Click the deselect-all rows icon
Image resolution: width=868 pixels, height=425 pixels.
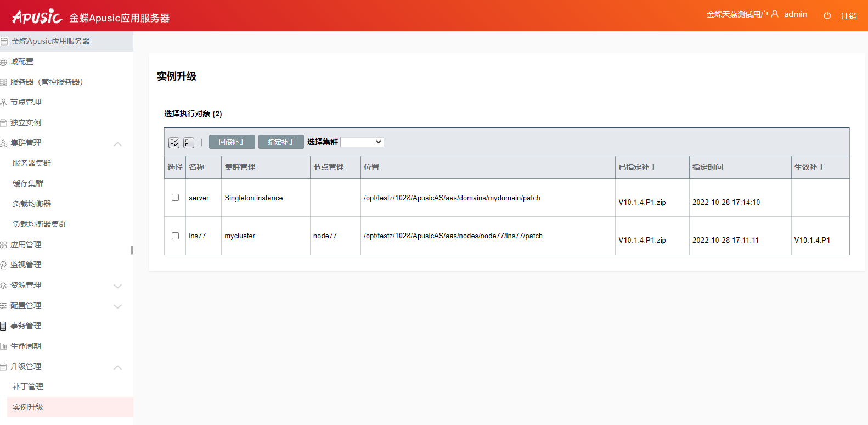click(188, 143)
